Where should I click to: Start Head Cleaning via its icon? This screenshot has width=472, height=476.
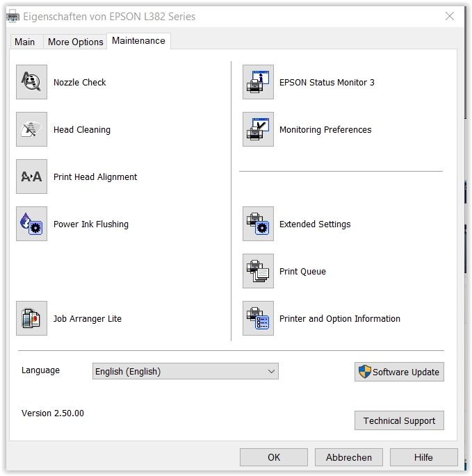click(x=31, y=129)
